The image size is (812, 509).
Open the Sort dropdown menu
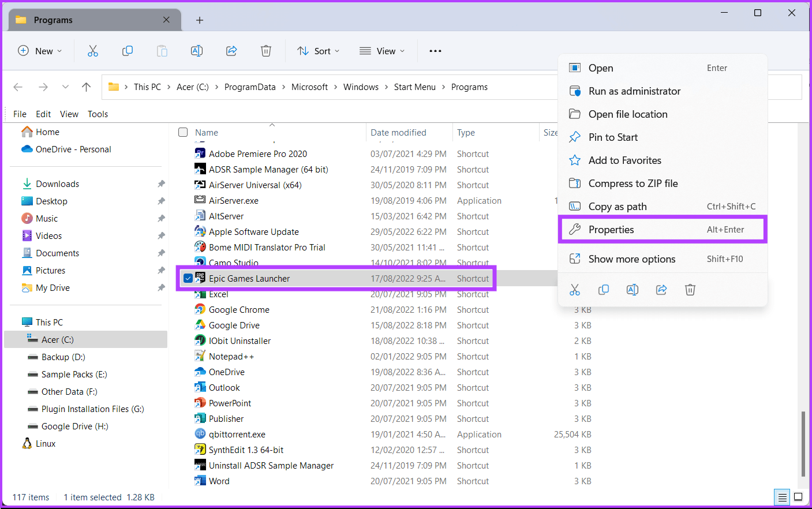click(x=318, y=51)
